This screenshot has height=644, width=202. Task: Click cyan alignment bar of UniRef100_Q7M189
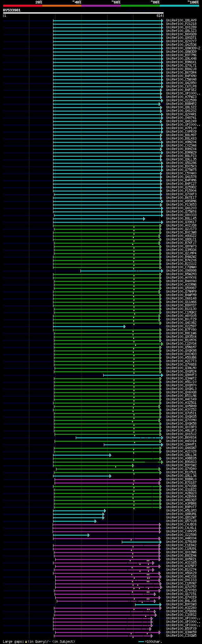coord(141,542)
